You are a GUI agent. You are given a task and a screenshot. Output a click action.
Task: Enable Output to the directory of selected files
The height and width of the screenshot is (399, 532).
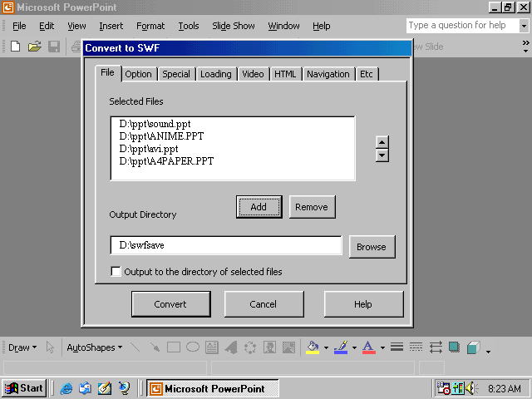coord(116,272)
